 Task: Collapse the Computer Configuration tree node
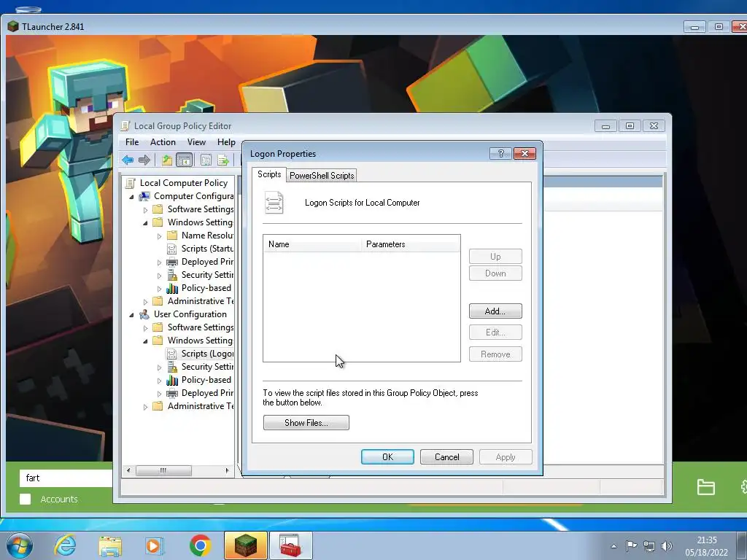tap(131, 197)
